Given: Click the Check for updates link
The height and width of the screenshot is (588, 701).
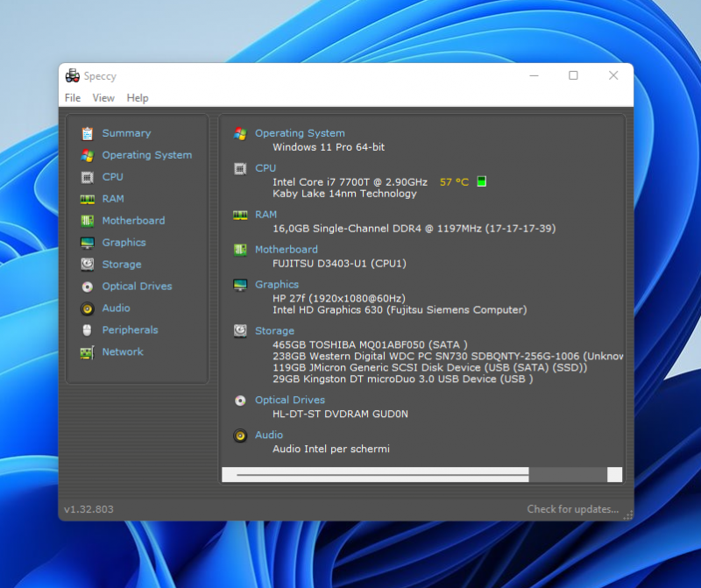Looking at the screenshot, I should (572, 509).
